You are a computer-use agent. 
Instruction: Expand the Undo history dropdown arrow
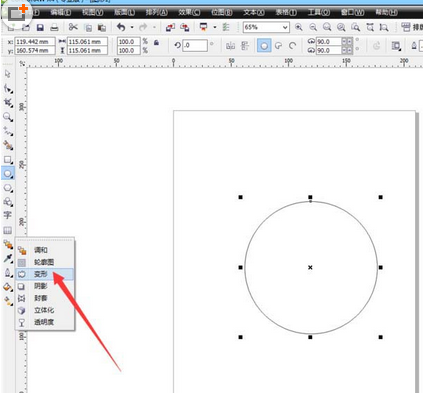(x=132, y=27)
